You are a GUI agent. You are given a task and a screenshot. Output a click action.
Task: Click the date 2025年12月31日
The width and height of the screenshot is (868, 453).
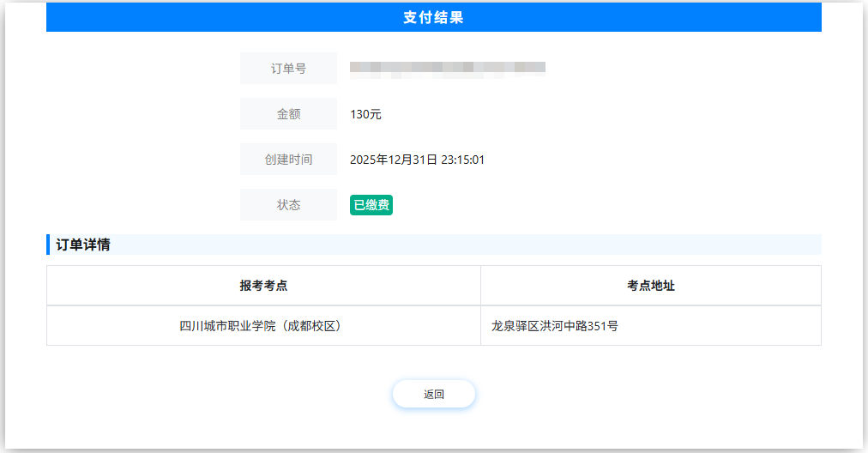coord(394,160)
